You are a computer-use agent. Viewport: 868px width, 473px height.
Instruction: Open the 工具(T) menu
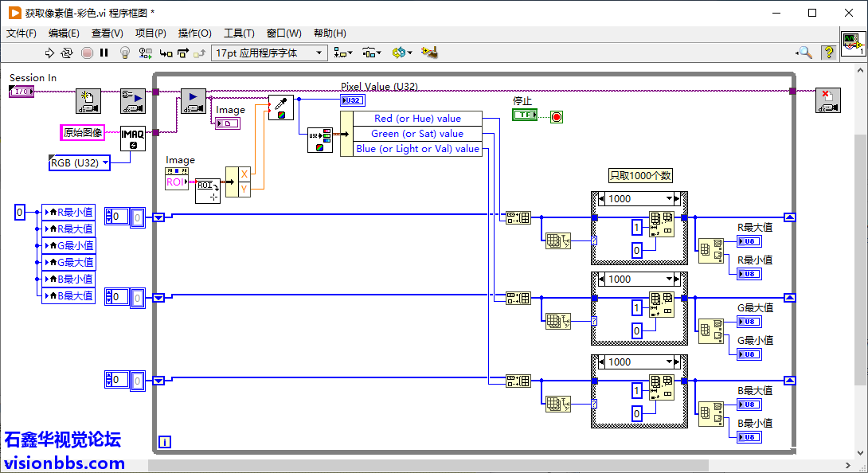click(239, 33)
